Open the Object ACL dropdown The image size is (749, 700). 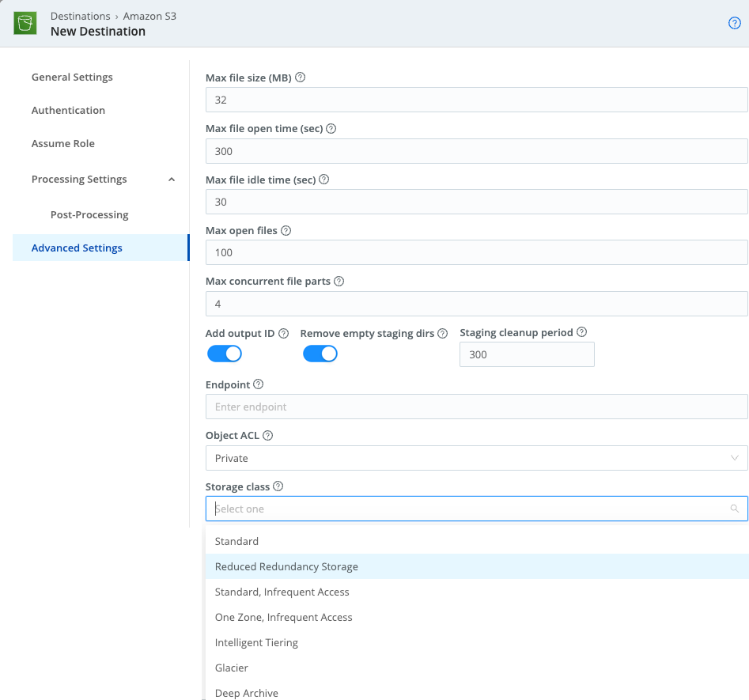tap(475, 458)
